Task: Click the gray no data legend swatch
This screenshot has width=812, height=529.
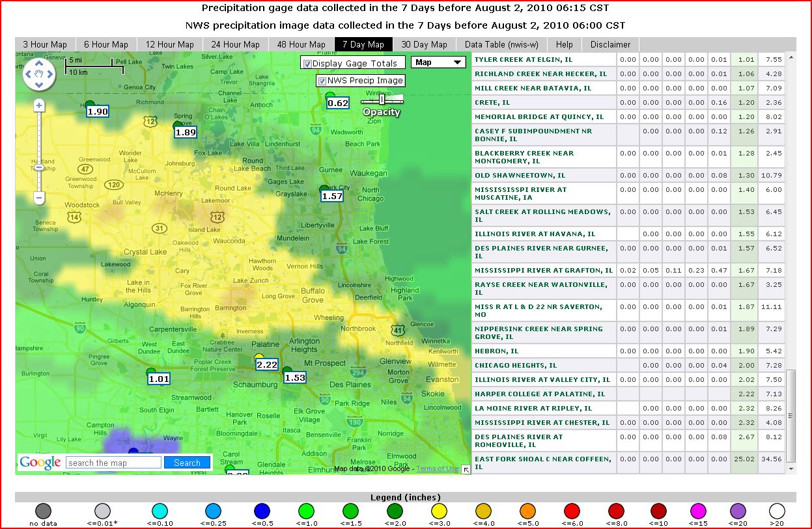Action: 43,511
